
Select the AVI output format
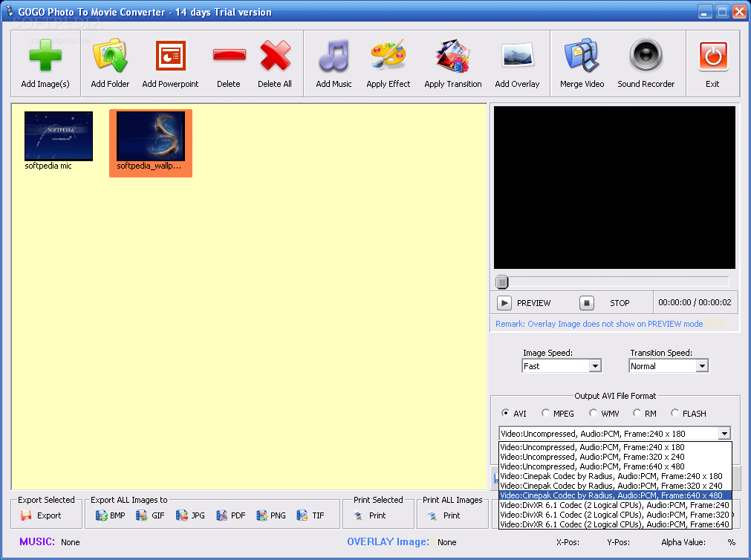tap(513, 413)
